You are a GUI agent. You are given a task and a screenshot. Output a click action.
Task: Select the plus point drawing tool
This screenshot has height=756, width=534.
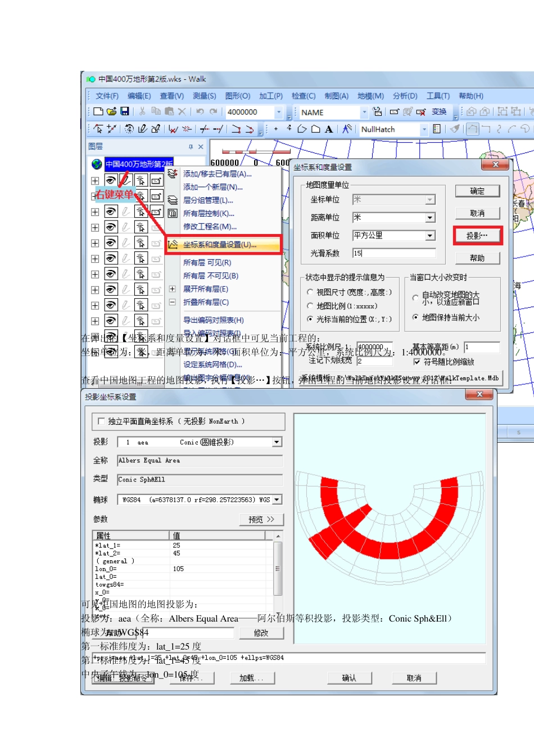pos(275,129)
